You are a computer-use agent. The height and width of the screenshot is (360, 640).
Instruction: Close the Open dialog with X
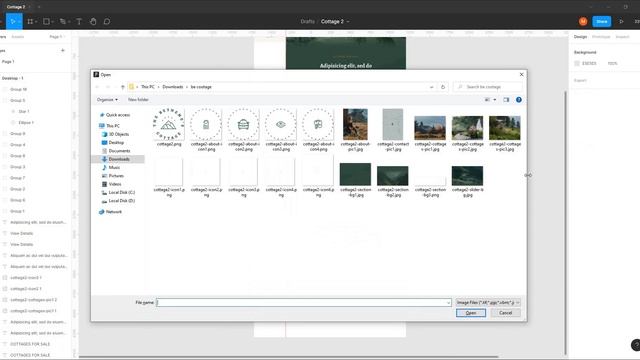click(x=521, y=74)
